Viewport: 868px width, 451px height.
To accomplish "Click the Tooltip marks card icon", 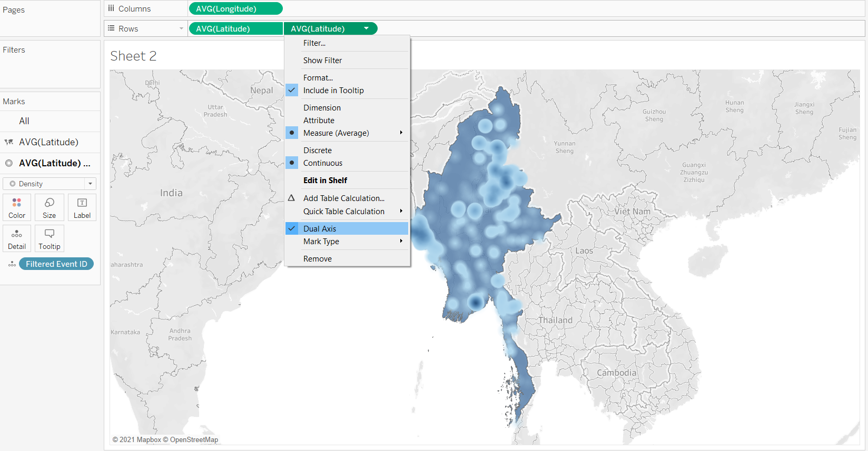I will coord(50,238).
